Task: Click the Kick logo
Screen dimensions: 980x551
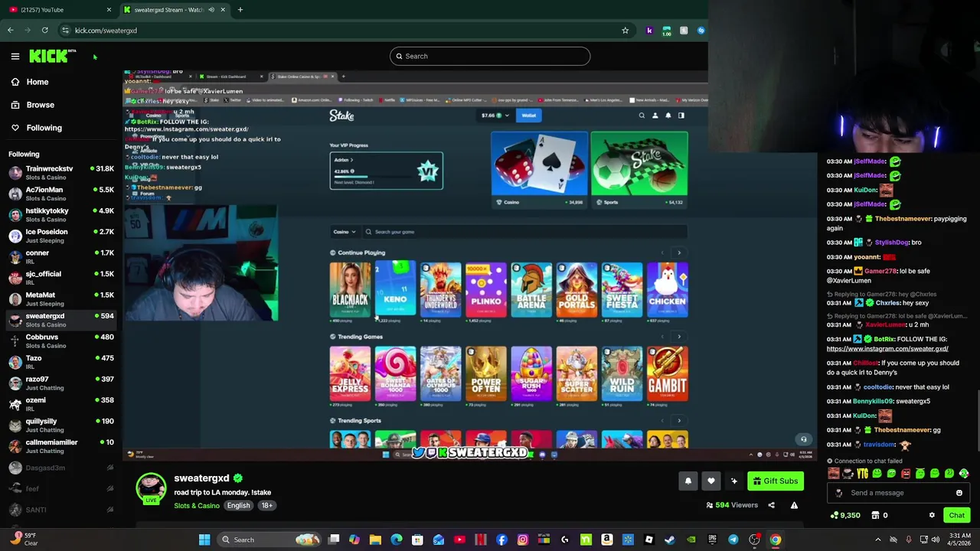Action: click(52, 56)
